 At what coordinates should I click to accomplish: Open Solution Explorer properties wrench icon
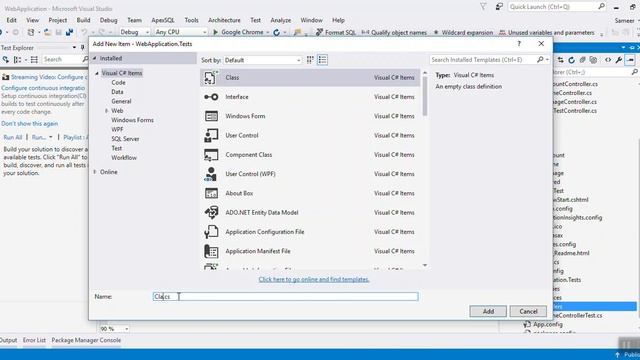tap(619, 60)
